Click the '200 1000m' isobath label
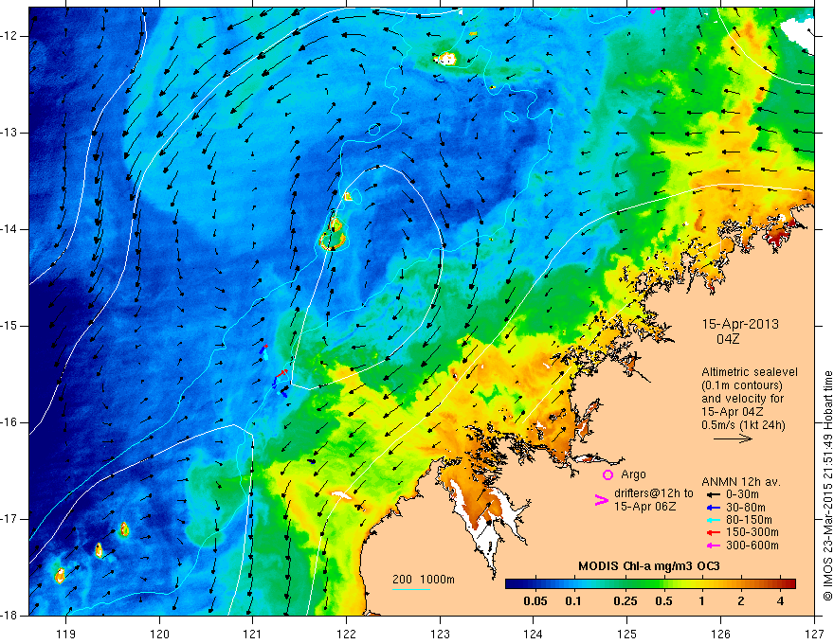The image size is (834, 644). point(424,580)
